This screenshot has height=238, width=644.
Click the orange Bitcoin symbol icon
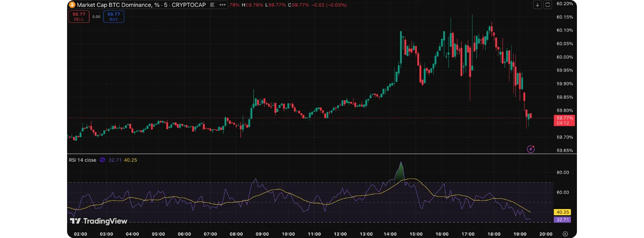coord(72,5)
